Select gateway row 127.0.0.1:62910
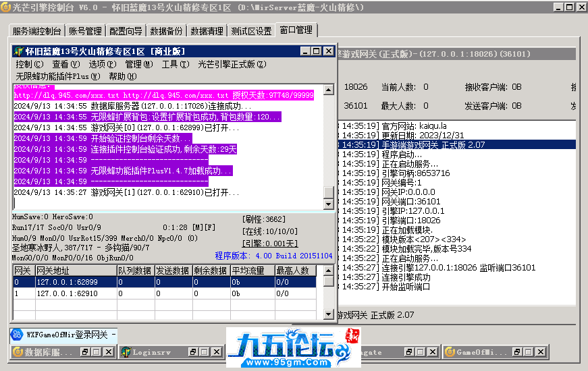This screenshot has height=371, width=588. point(165,293)
